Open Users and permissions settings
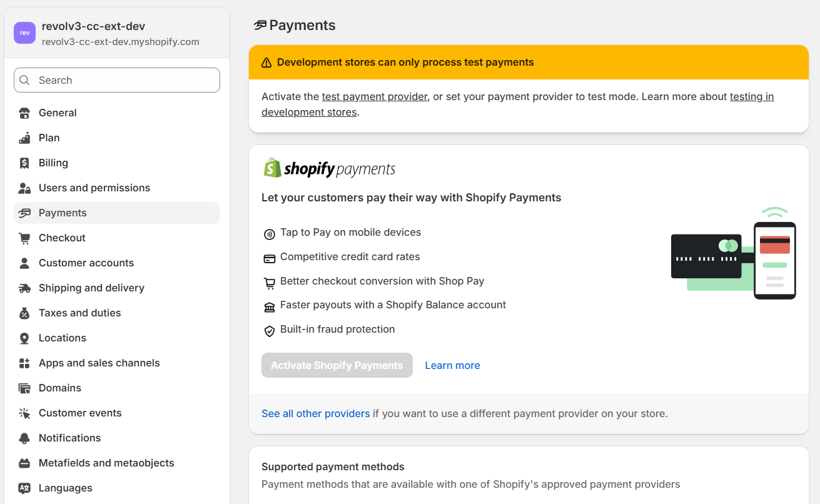Screen dimensions: 820x504 (x=94, y=188)
